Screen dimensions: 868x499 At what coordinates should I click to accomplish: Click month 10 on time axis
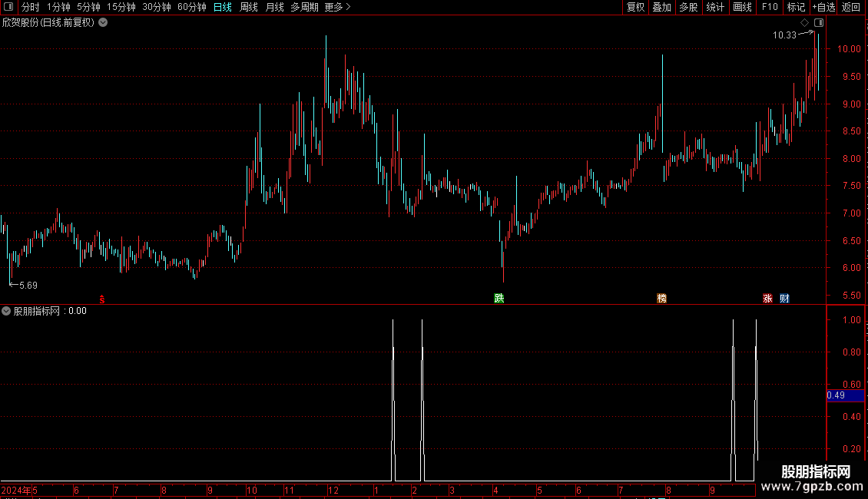pos(252,490)
